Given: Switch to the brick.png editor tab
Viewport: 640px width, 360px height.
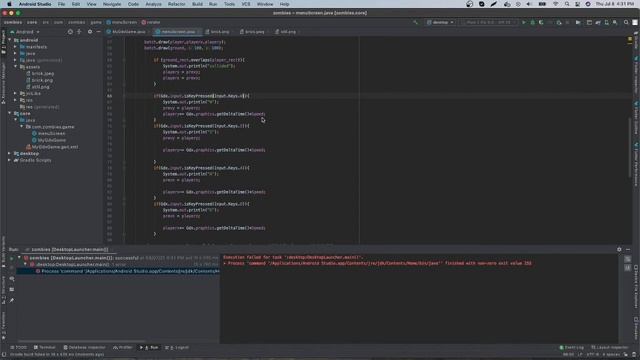Looking at the screenshot, I should point(218,32).
